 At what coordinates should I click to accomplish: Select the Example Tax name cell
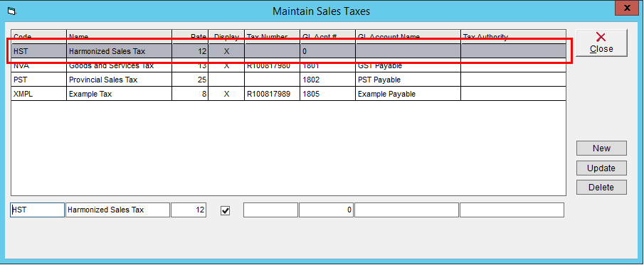tap(119, 94)
